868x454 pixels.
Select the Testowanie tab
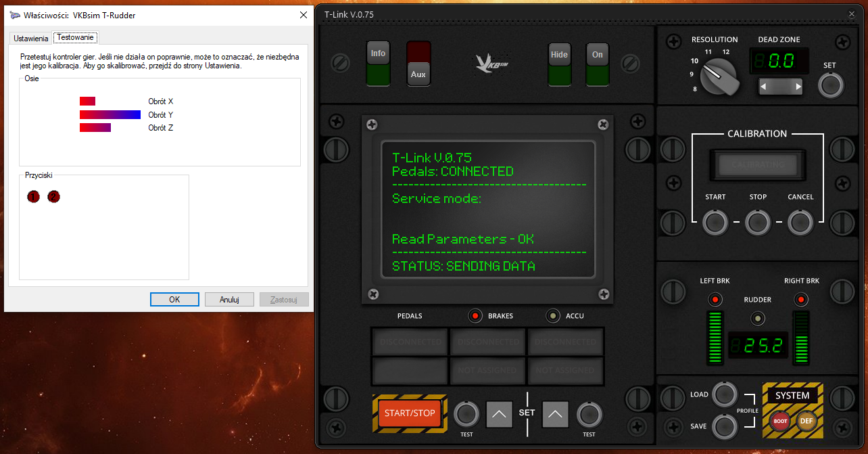coord(76,37)
